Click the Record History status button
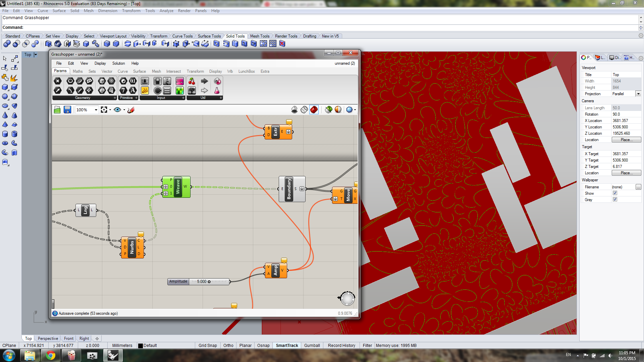This screenshot has width=644, height=362. pyautogui.click(x=341, y=346)
